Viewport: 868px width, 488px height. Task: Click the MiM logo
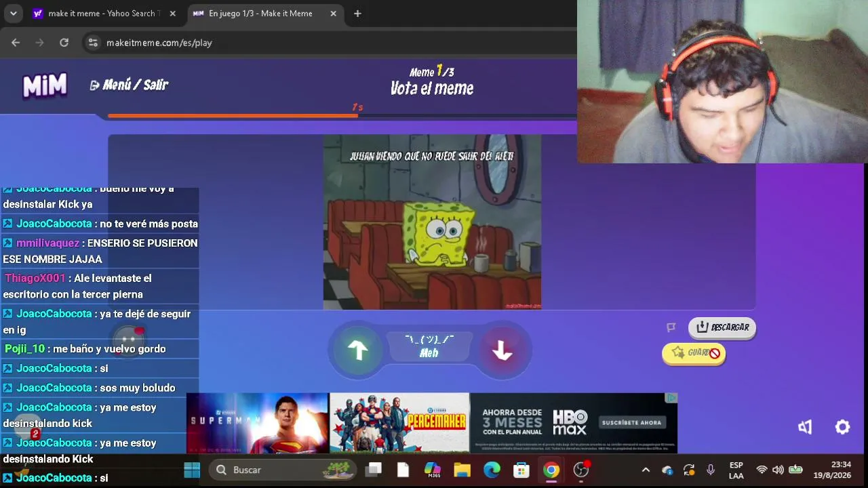(45, 85)
